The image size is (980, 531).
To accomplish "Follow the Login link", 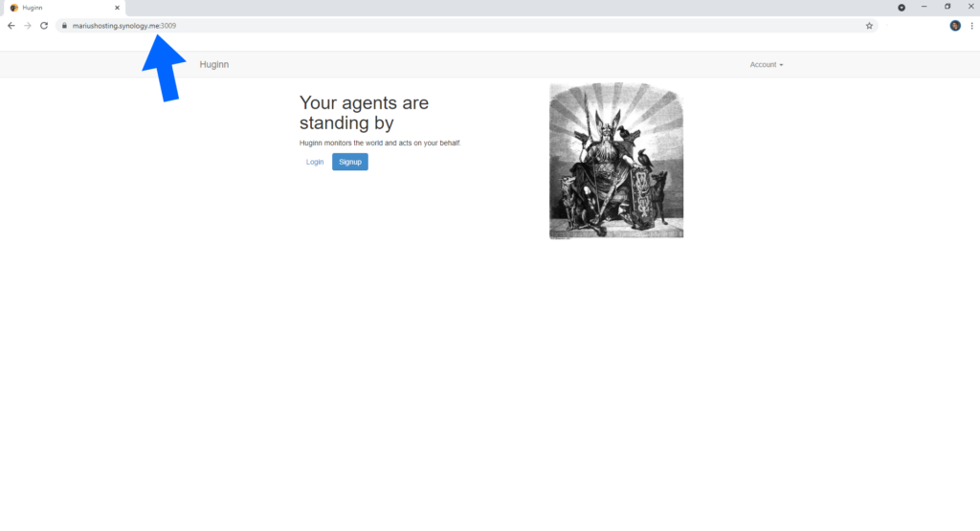I will click(x=314, y=162).
